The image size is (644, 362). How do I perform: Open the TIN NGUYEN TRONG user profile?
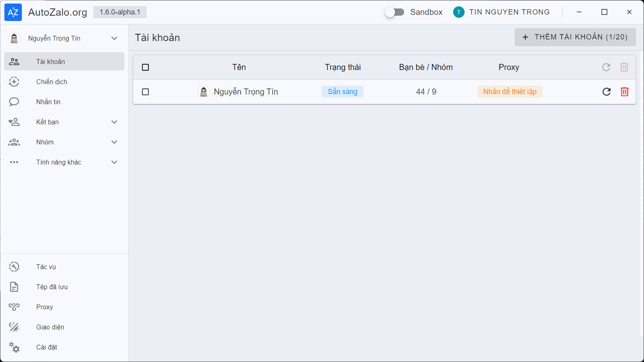pyautogui.click(x=501, y=12)
